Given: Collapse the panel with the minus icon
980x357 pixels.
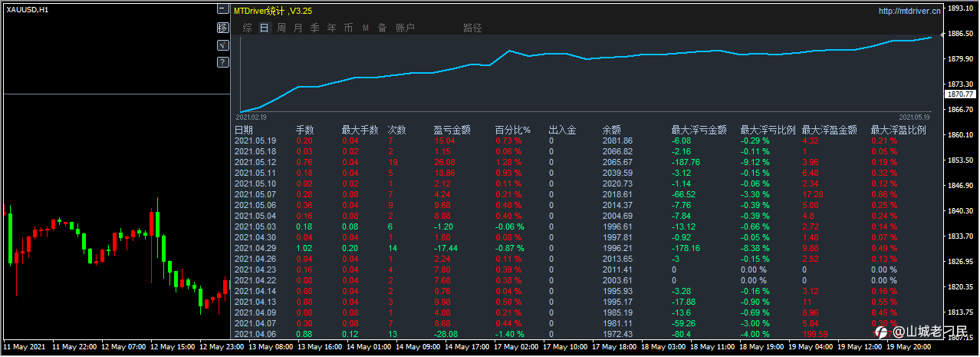Looking at the screenshot, I should coord(222,10).
